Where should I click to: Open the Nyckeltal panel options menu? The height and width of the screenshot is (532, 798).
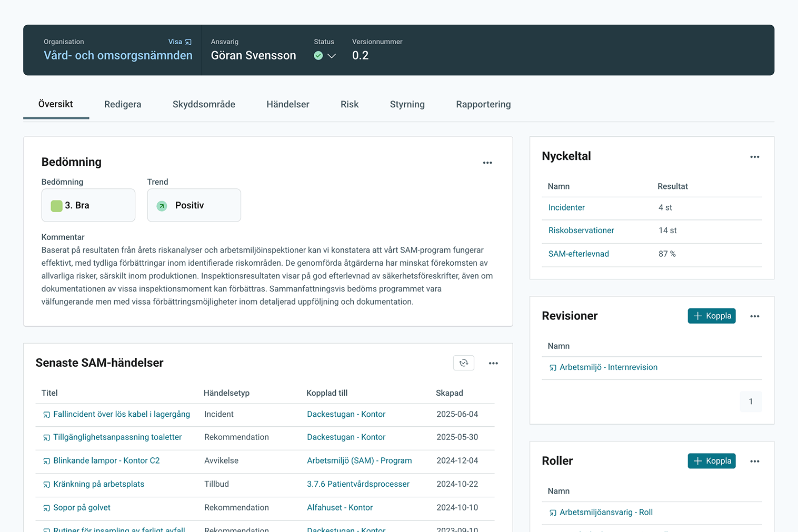coord(754,157)
